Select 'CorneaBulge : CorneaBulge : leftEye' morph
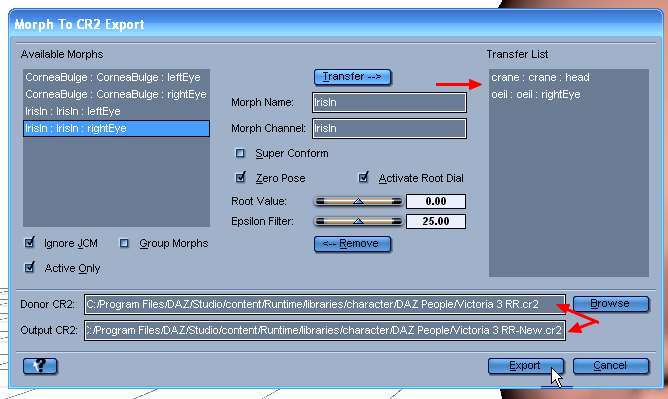Image resolution: width=668 pixels, height=399 pixels. [116, 78]
